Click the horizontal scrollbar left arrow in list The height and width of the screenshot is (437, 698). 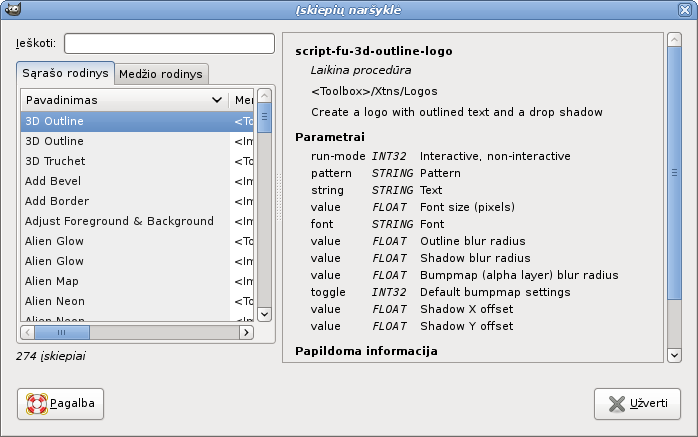point(29,333)
